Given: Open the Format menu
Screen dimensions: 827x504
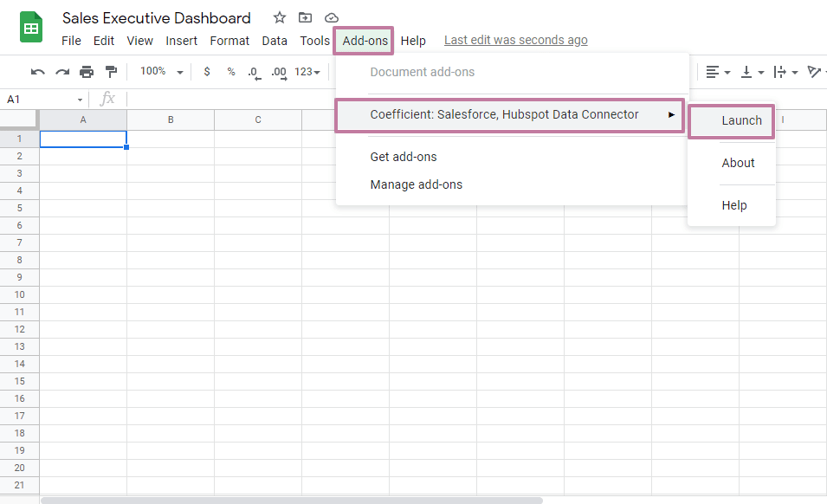Looking at the screenshot, I should 229,41.
